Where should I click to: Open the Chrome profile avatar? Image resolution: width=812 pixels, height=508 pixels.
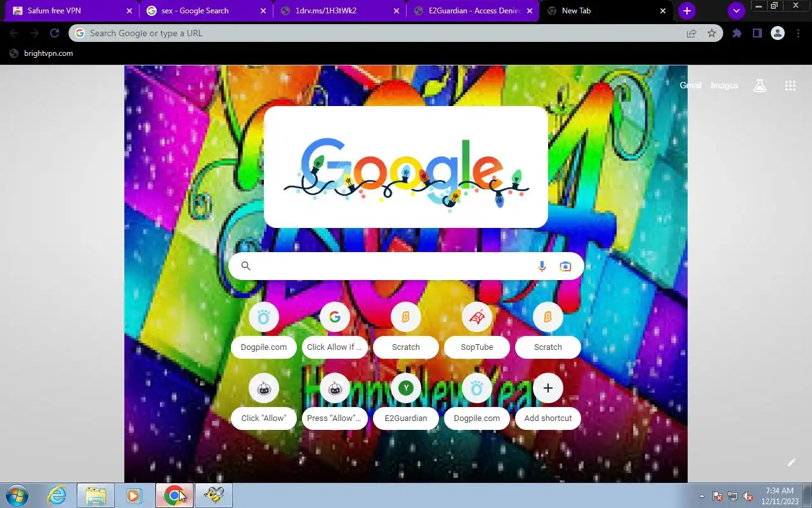pos(778,33)
